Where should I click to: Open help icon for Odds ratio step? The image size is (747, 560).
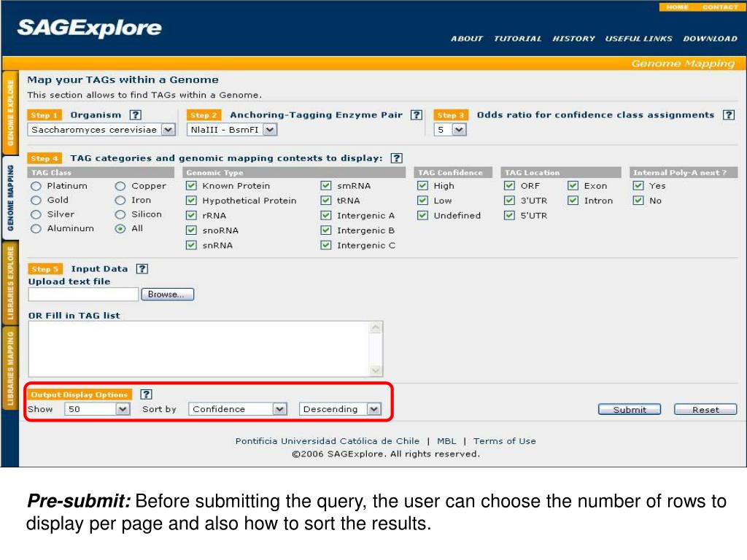(x=729, y=114)
